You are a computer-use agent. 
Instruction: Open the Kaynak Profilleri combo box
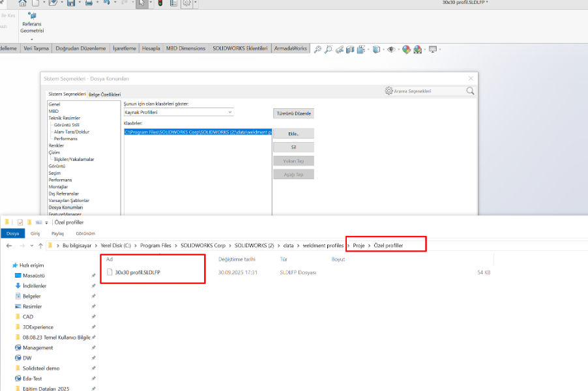179,112
